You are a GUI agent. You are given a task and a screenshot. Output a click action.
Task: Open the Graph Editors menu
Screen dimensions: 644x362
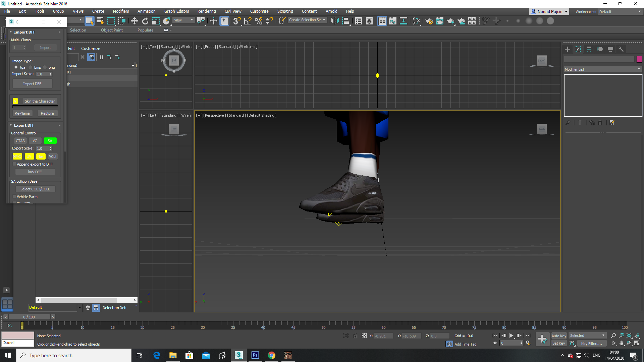(177, 11)
